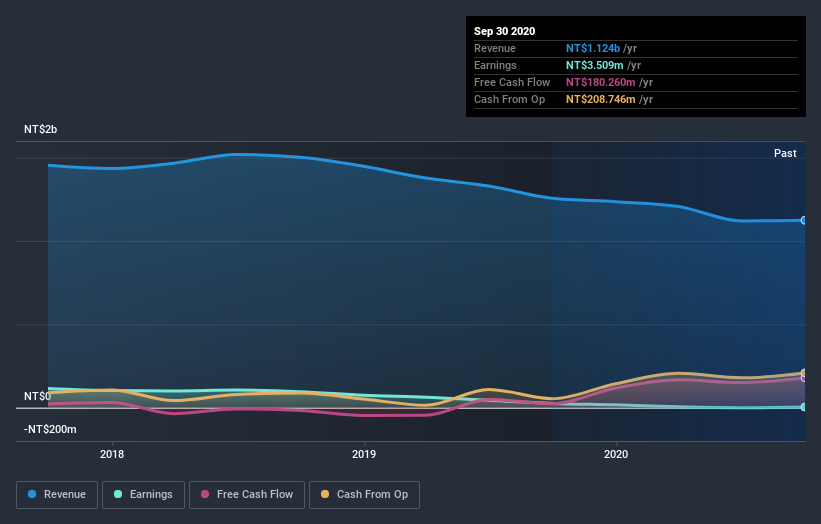The width and height of the screenshot is (821, 524).
Task: Click the NT$180.260m free cash flow value
Action: (x=601, y=82)
